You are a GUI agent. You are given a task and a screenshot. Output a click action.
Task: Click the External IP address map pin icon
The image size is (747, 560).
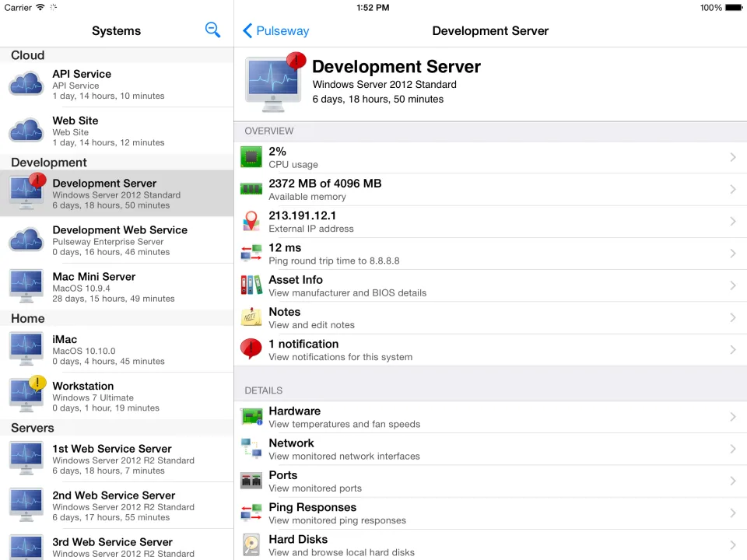pos(251,222)
